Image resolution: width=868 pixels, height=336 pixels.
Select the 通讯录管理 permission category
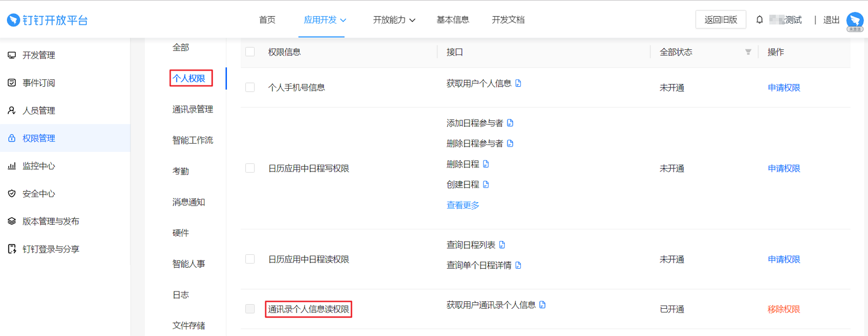(x=193, y=109)
